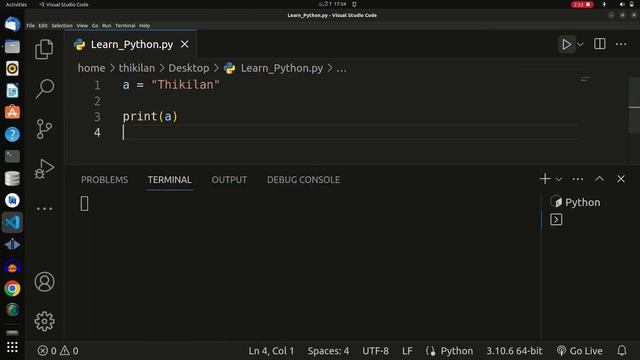Change end of line sequence LF
This screenshot has width=640, height=360.
coord(407,351)
